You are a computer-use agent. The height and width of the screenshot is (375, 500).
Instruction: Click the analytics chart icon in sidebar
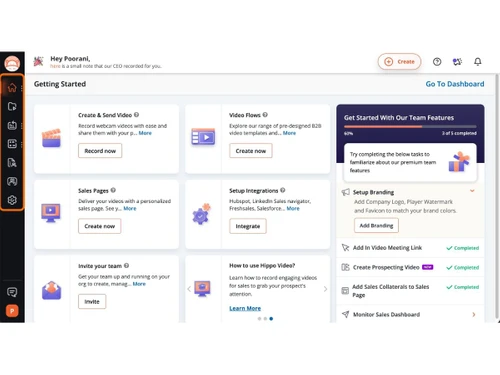click(x=12, y=125)
